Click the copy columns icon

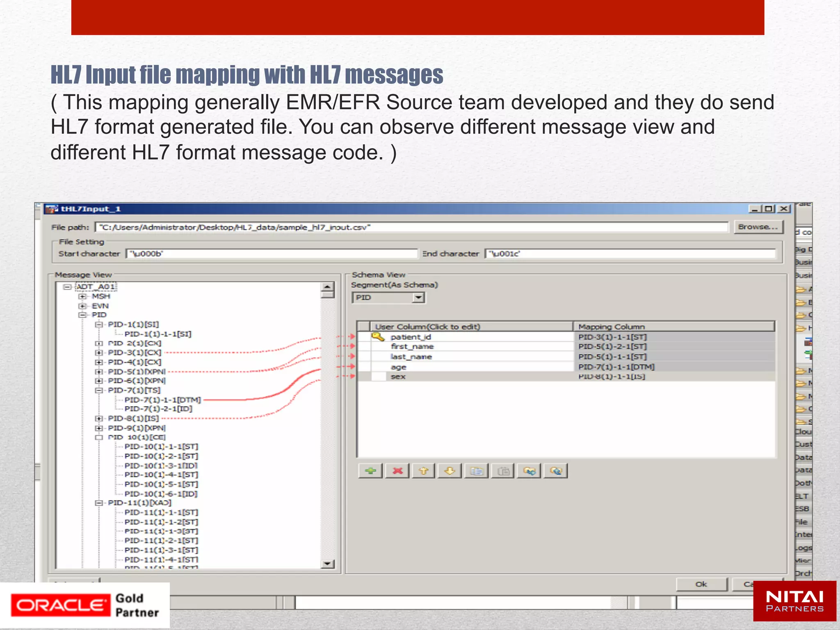coord(476,471)
